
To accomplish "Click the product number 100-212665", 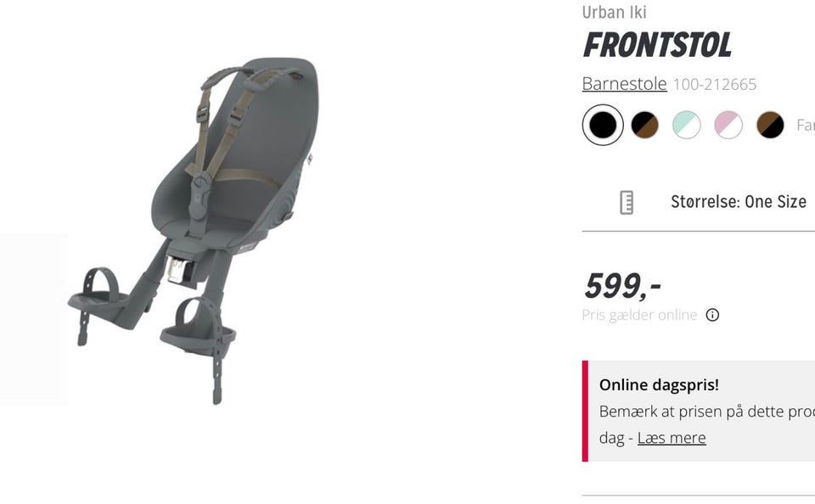I will coord(715,84).
